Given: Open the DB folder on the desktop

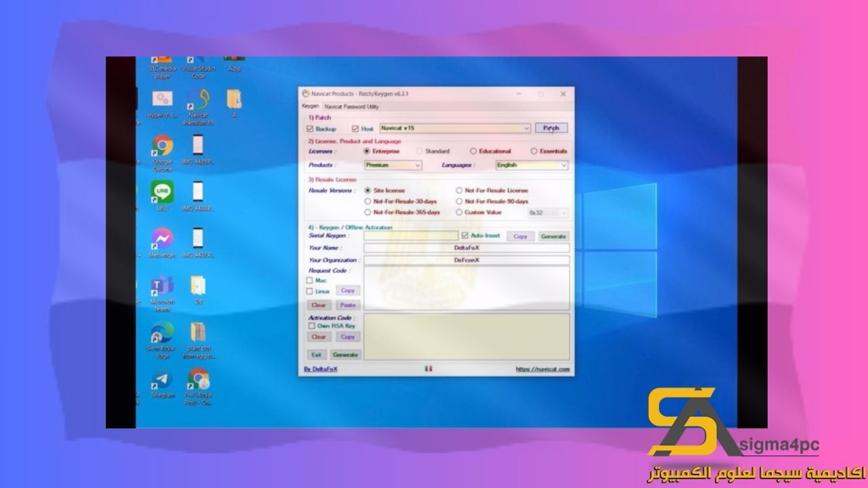Looking at the screenshot, I should click(198, 289).
